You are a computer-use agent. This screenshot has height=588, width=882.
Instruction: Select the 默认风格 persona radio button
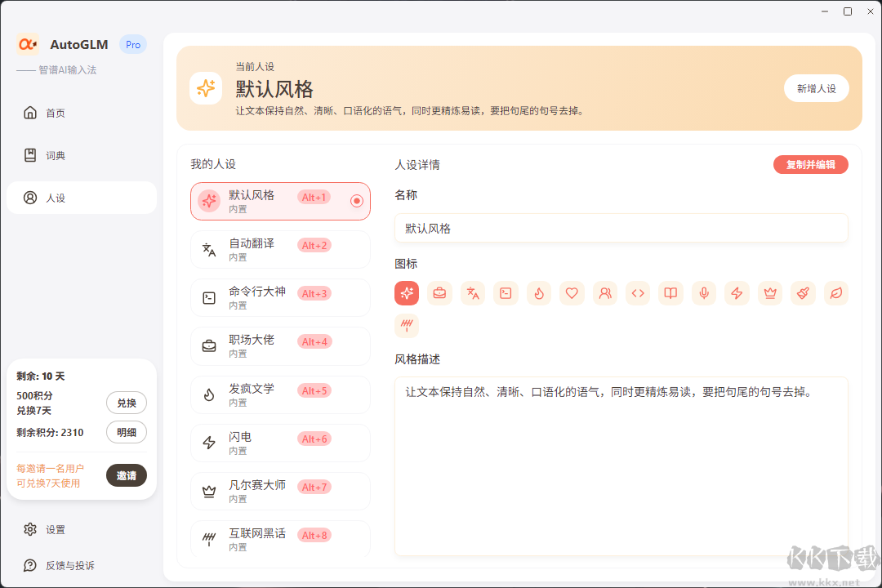click(357, 201)
